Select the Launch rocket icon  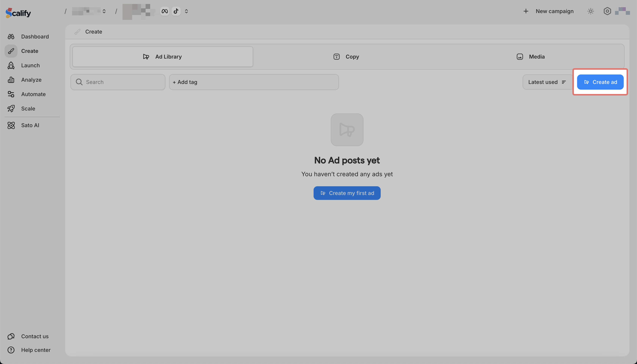click(x=11, y=66)
